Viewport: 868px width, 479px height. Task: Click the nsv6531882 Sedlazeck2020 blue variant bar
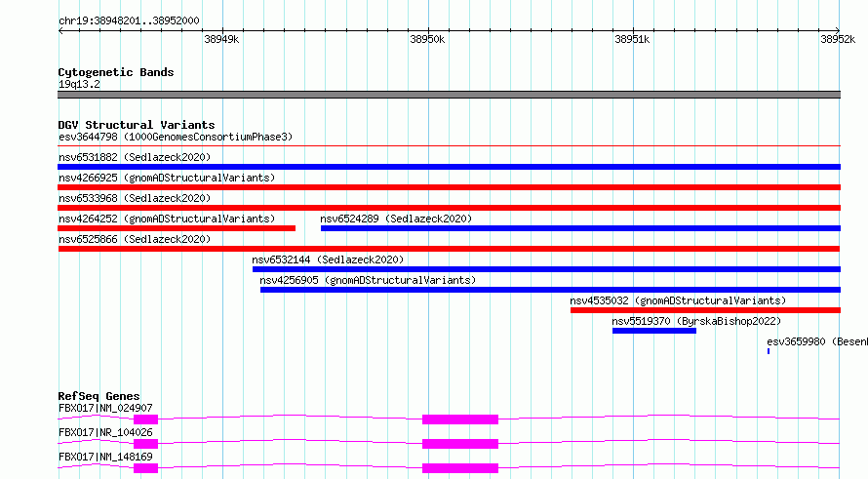tap(449, 167)
